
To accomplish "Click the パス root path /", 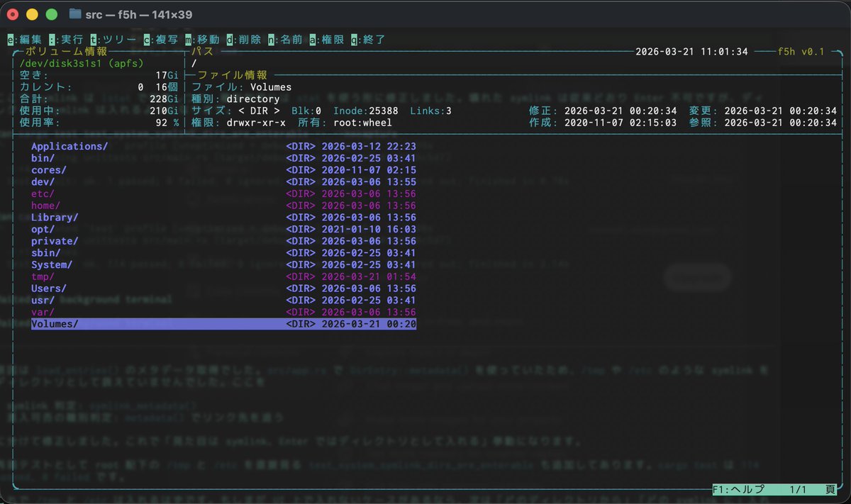I will coord(194,63).
